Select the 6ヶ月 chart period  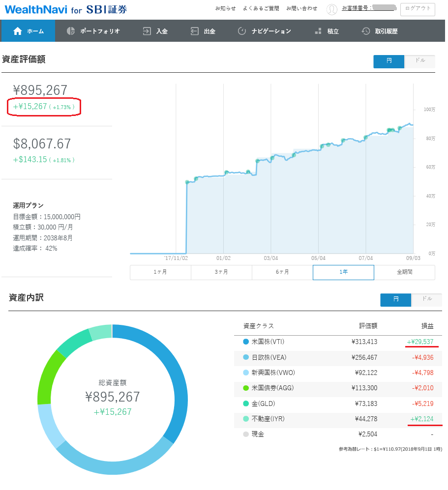(x=282, y=272)
